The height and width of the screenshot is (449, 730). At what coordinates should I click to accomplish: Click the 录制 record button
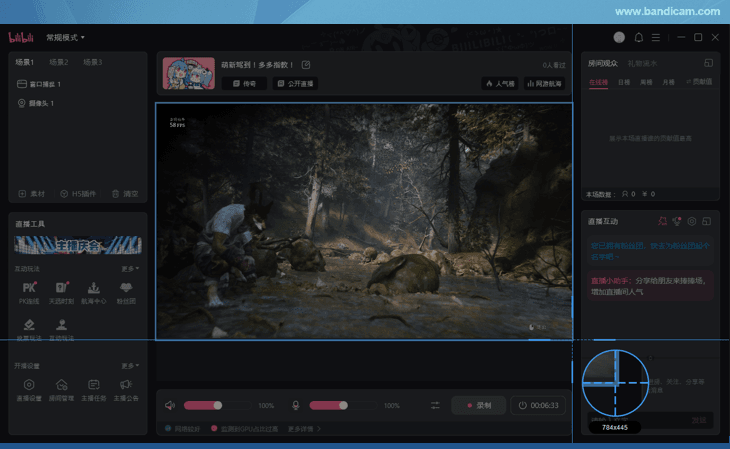tap(478, 405)
